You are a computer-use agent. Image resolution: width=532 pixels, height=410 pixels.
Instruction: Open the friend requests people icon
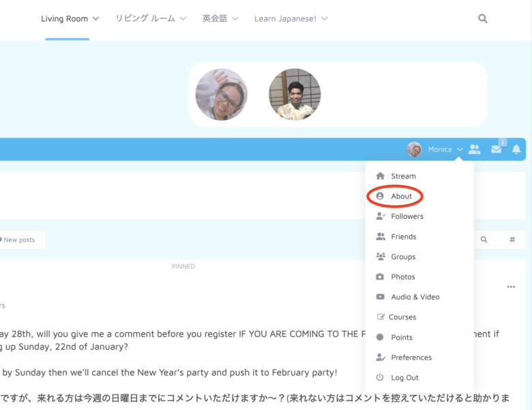475,149
